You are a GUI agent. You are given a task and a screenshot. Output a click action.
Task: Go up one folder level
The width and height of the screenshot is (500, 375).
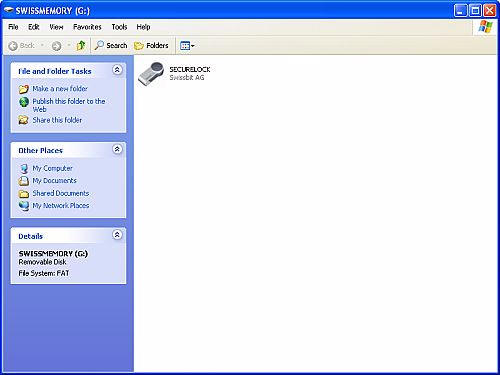(x=81, y=45)
